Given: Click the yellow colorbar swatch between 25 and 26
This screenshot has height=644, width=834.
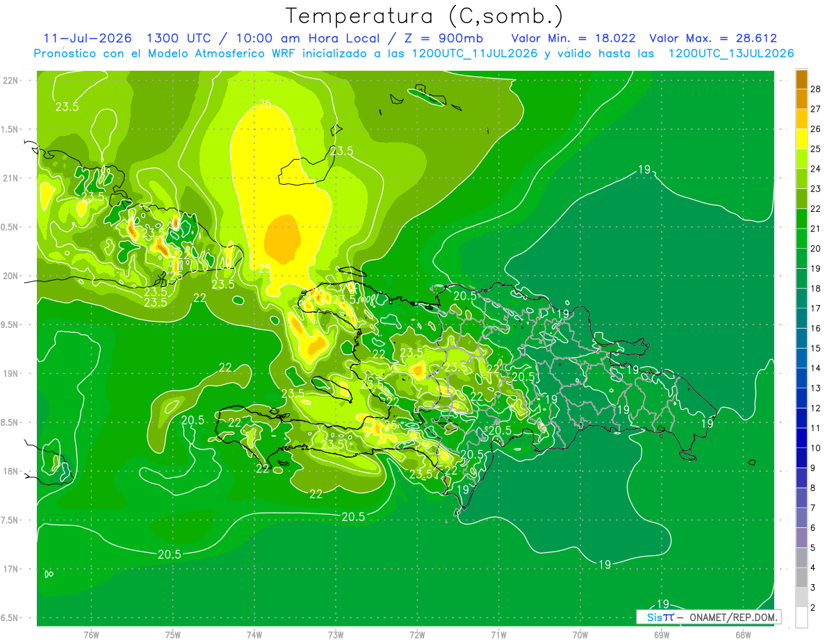Looking at the screenshot, I should 801,139.
